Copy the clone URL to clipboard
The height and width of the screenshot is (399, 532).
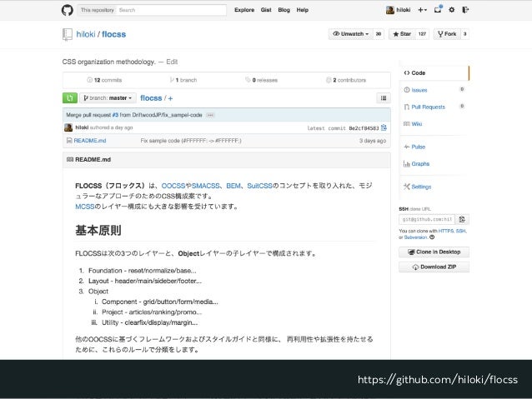[x=462, y=220]
